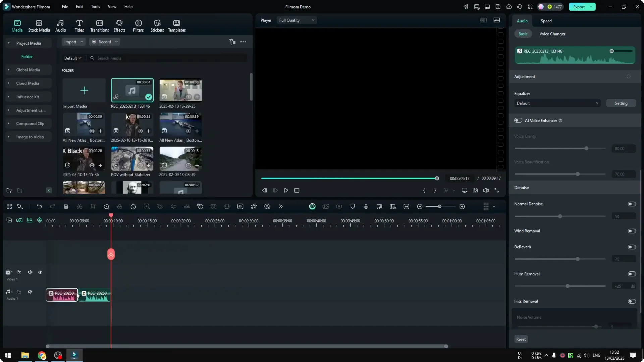Toggle Hum Removal on

click(x=632, y=274)
